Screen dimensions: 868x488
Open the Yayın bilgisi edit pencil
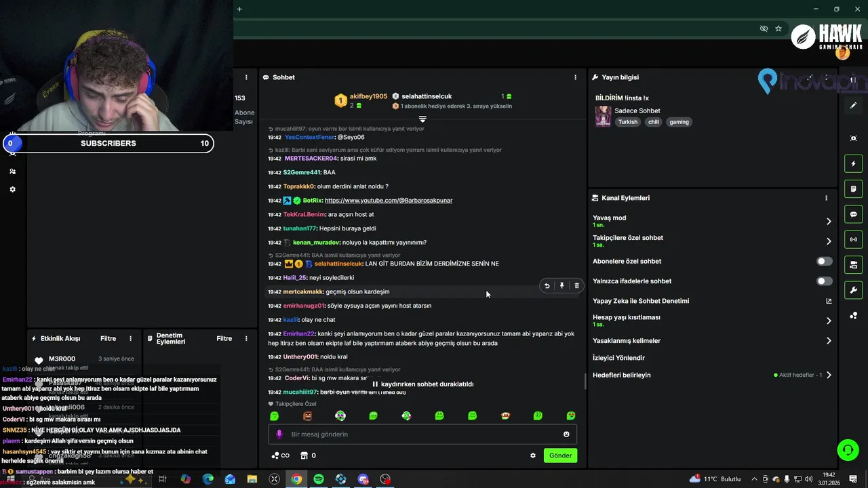[x=853, y=106]
